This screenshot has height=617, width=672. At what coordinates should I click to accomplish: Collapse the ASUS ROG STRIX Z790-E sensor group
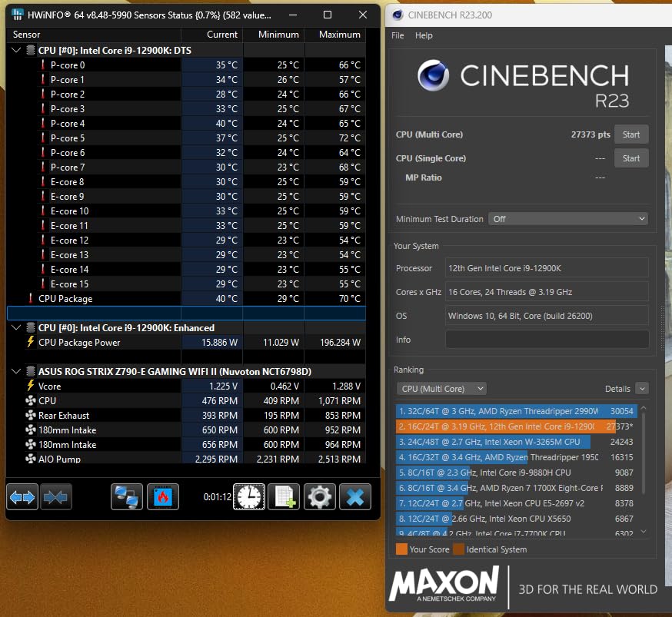(x=16, y=371)
